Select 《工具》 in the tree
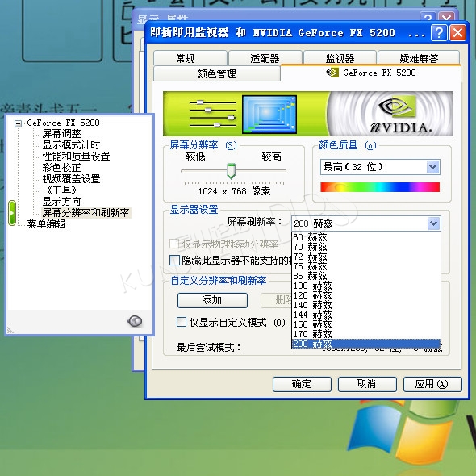The width and height of the screenshot is (476, 476). (x=61, y=190)
